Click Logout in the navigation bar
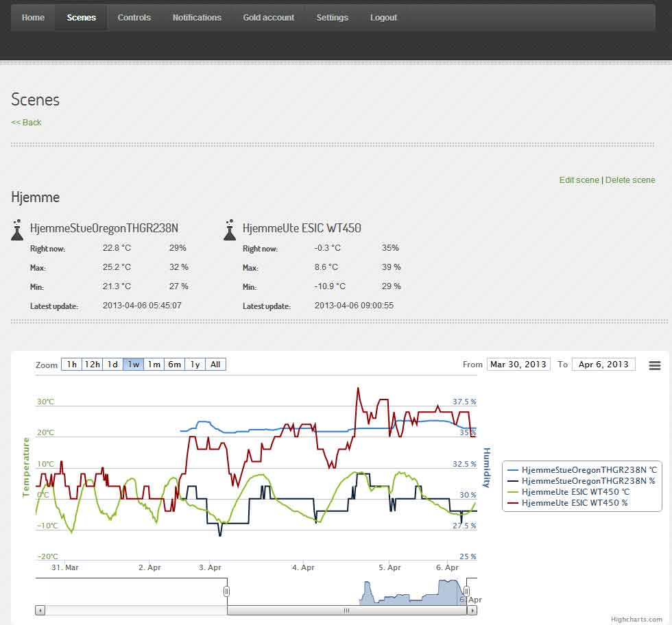 [x=383, y=18]
